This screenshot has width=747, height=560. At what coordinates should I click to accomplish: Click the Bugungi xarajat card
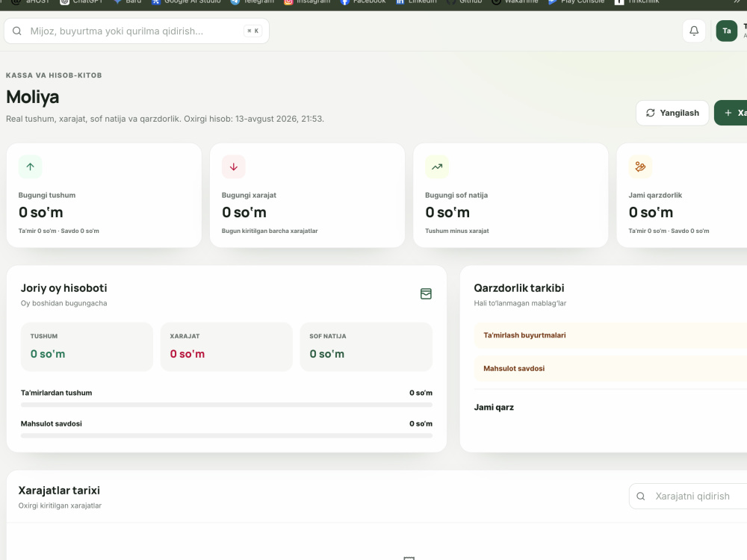coord(307,195)
